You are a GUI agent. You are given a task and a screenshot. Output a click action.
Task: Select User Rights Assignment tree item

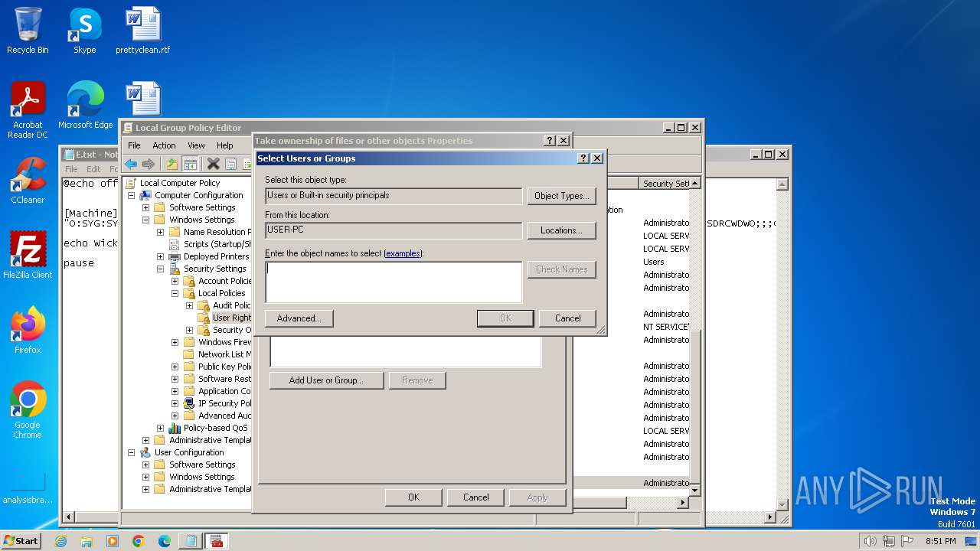[x=231, y=318]
